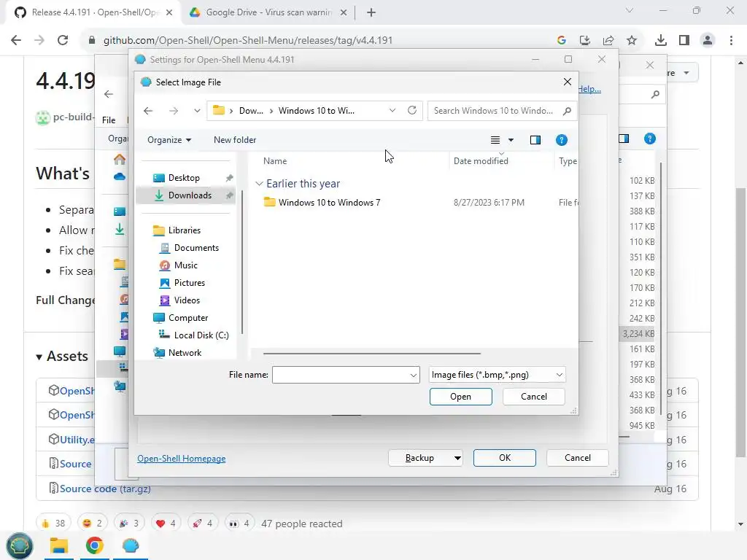The image size is (747, 560).
Task: Open file dialog help icon
Action: click(562, 140)
